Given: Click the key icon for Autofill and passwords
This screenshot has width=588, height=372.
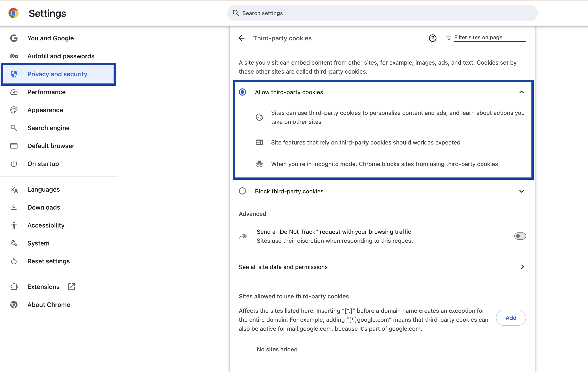Looking at the screenshot, I should (x=14, y=56).
